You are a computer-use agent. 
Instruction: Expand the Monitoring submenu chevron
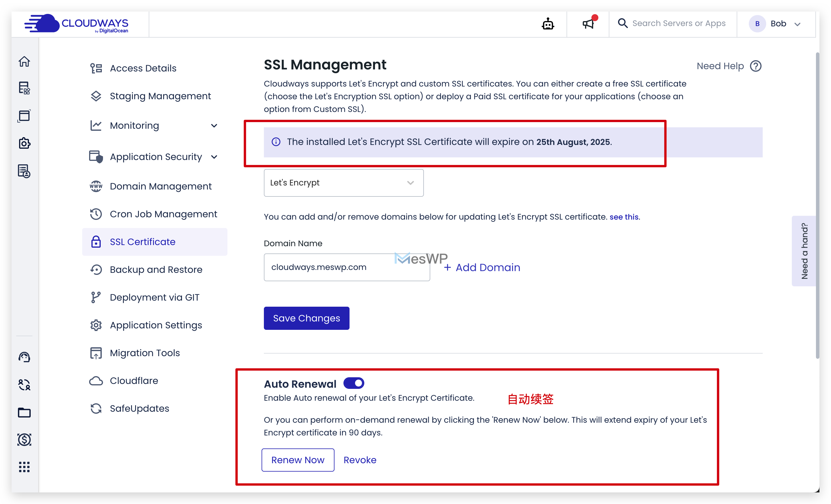214,126
